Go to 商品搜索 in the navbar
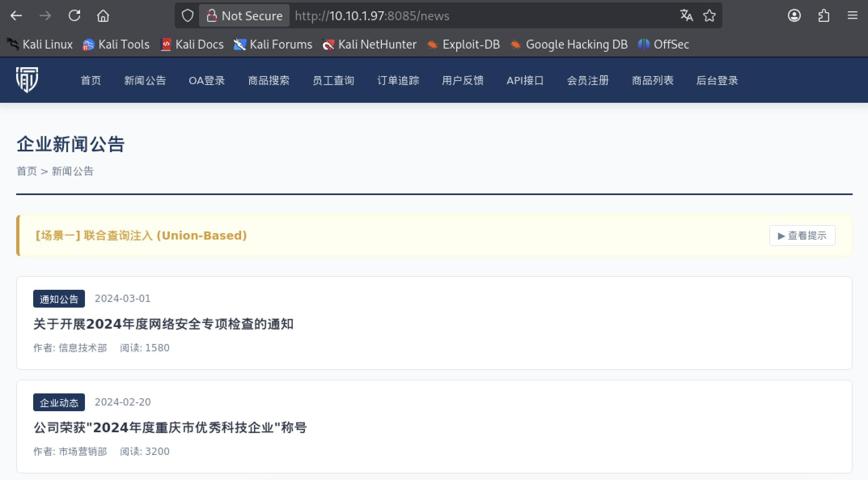868x480 pixels. (269, 81)
